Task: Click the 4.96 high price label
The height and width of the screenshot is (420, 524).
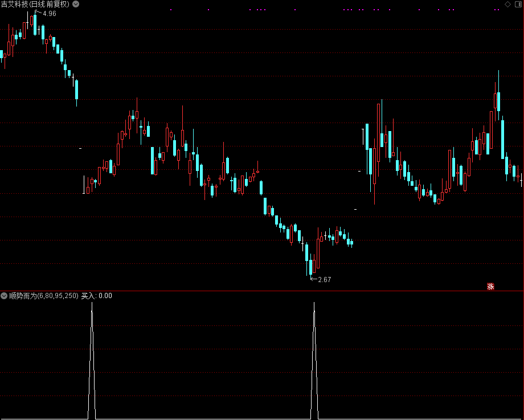Action: tap(50, 14)
